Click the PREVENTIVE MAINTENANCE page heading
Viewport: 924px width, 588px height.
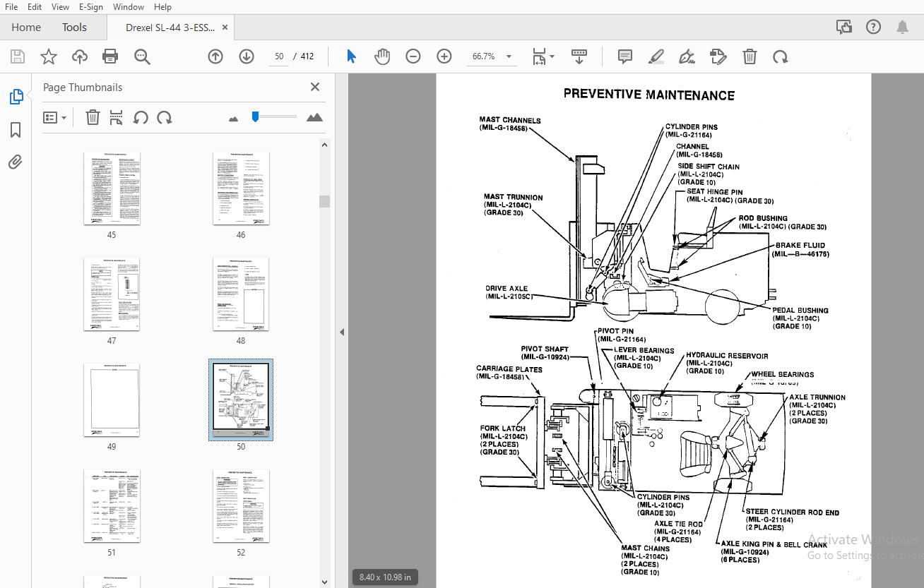(648, 95)
